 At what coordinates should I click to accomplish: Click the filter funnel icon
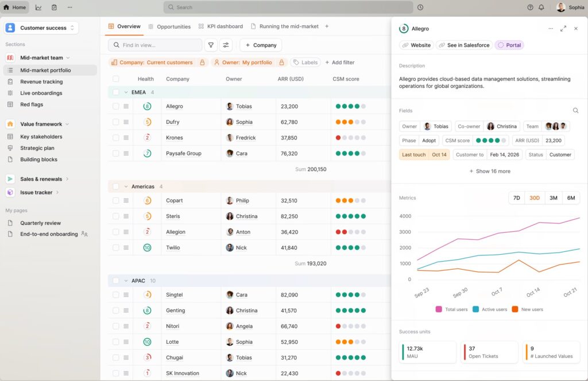pos(211,45)
